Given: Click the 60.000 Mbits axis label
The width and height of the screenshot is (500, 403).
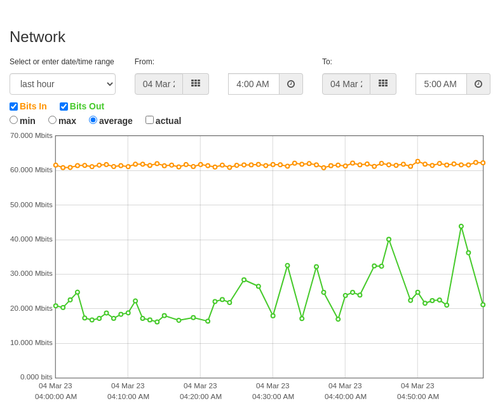Looking at the screenshot, I should tap(31, 170).
